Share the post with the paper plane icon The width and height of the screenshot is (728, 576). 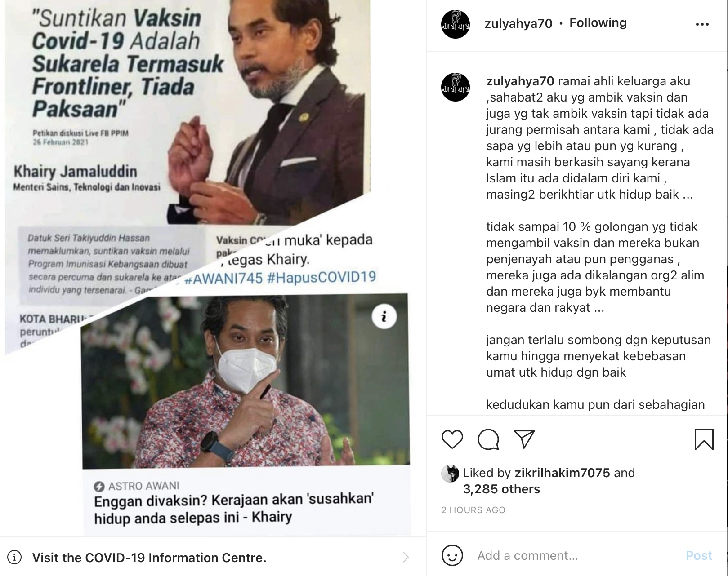click(524, 439)
